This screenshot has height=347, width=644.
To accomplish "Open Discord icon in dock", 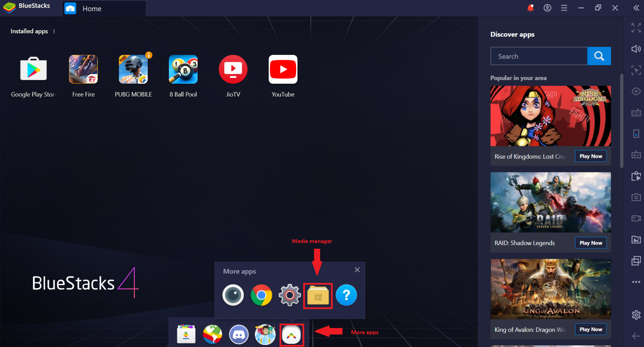I will (x=239, y=334).
